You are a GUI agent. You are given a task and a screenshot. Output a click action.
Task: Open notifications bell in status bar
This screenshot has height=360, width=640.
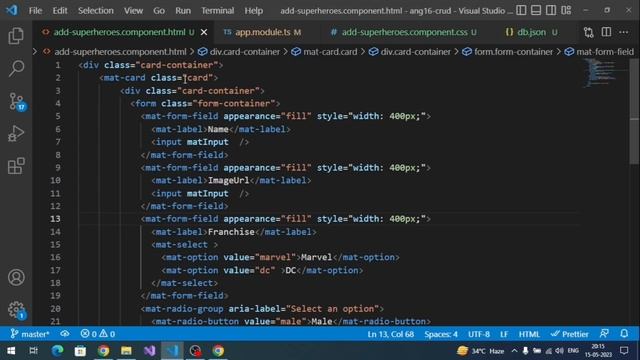point(624,334)
